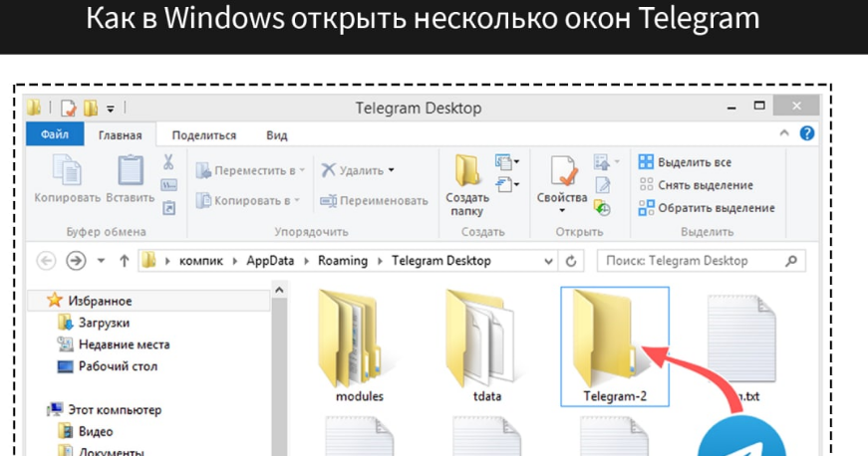This screenshot has height=456, width=868.
Task: Switch to the Вид tab
Action: (277, 134)
